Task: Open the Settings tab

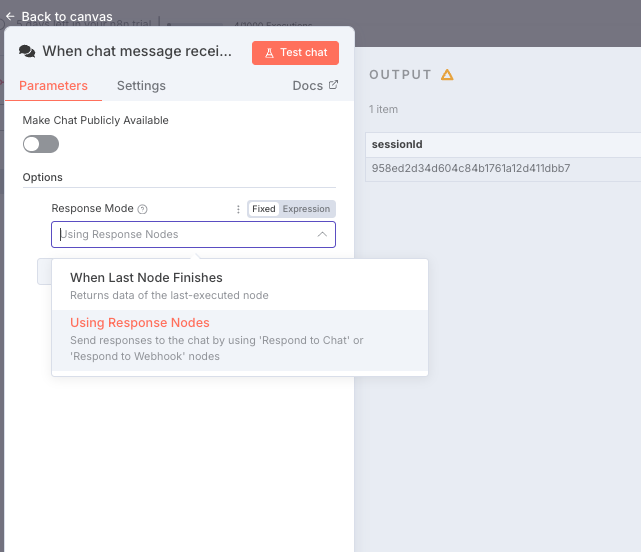Action: (x=141, y=86)
